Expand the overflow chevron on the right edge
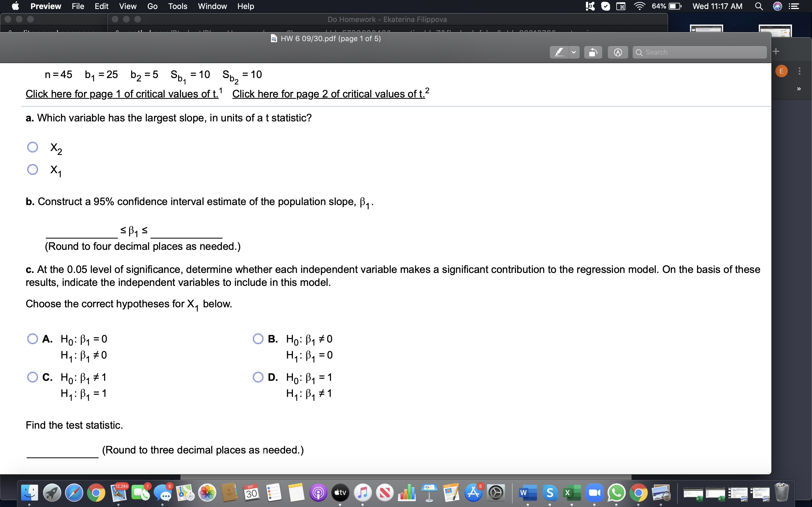 point(800,88)
